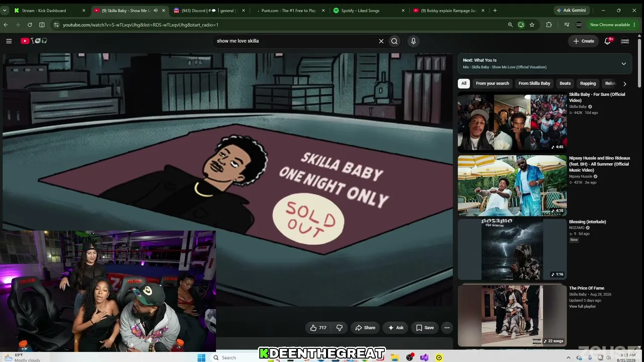Image resolution: width=644 pixels, height=362 pixels.
Task: Open the Windows Start menu
Action: click(201, 357)
